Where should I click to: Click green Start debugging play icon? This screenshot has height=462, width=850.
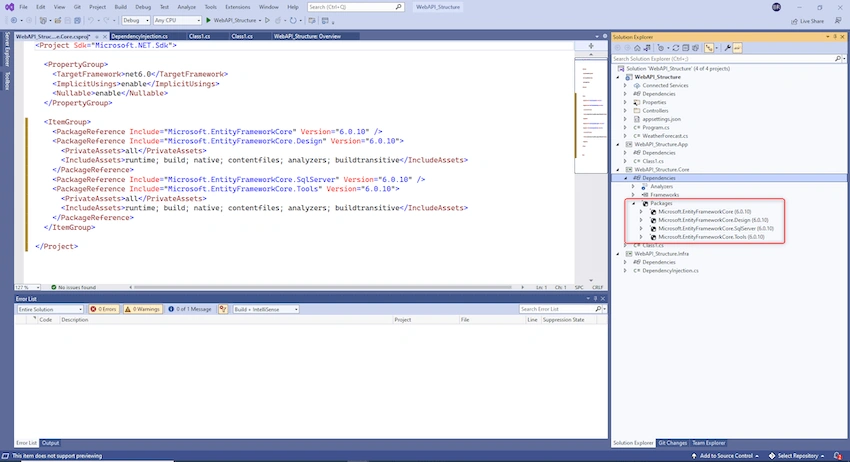click(208, 21)
